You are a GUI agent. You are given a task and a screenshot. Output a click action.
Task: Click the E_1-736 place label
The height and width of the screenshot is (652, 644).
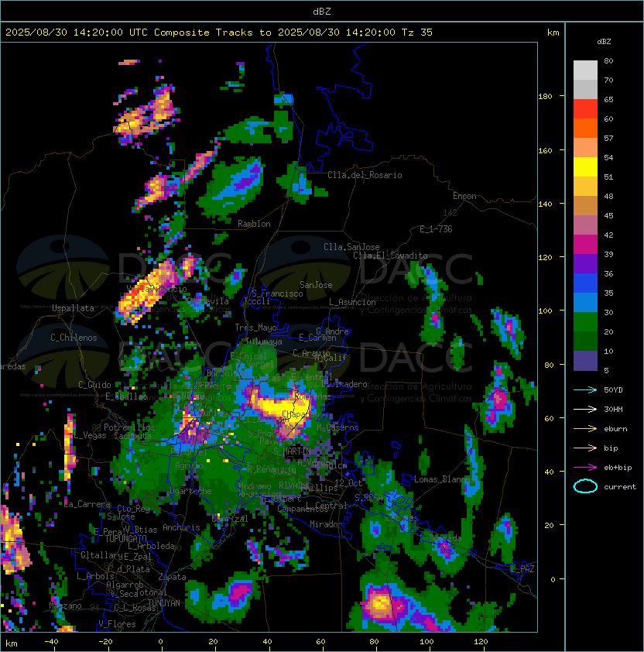[x=436, y=228]
